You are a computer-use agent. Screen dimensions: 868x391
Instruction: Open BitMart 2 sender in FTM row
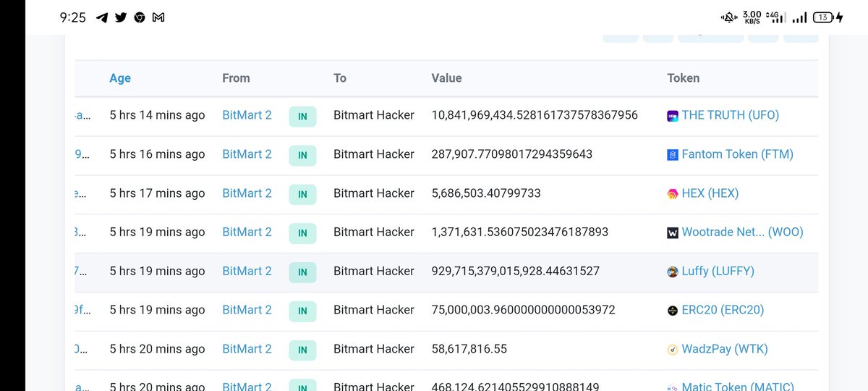247,154
